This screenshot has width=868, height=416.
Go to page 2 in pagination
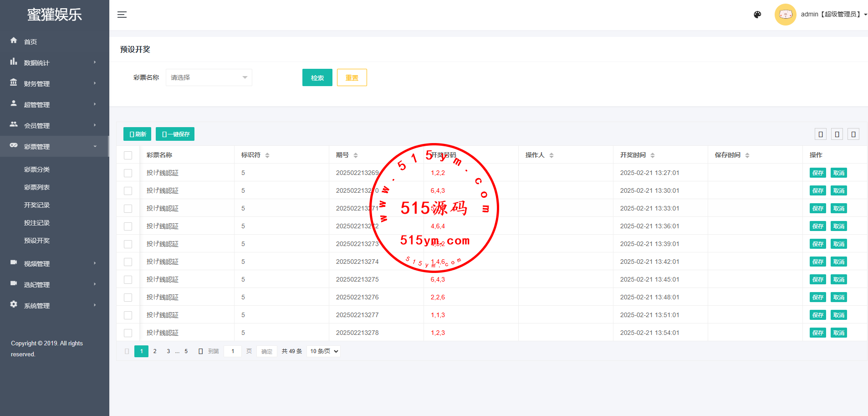pos(155,351)
